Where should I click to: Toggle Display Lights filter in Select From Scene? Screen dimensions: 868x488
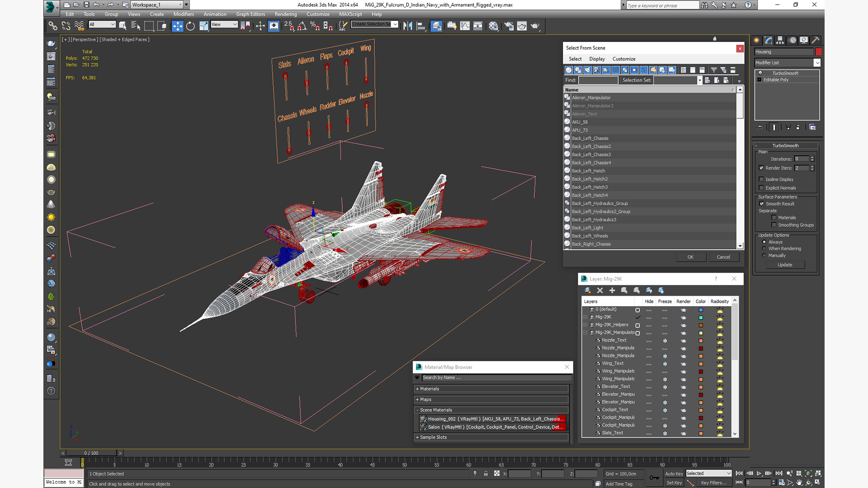(587, 70)
